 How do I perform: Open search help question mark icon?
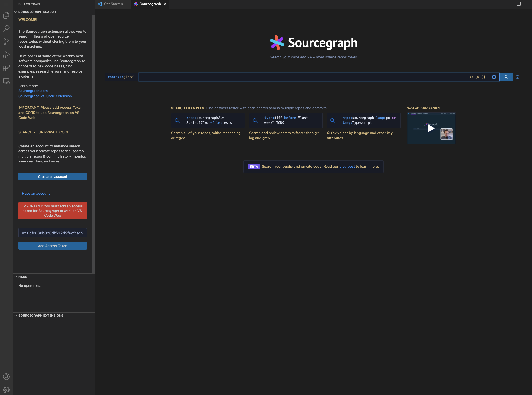(x=517, y=77)
